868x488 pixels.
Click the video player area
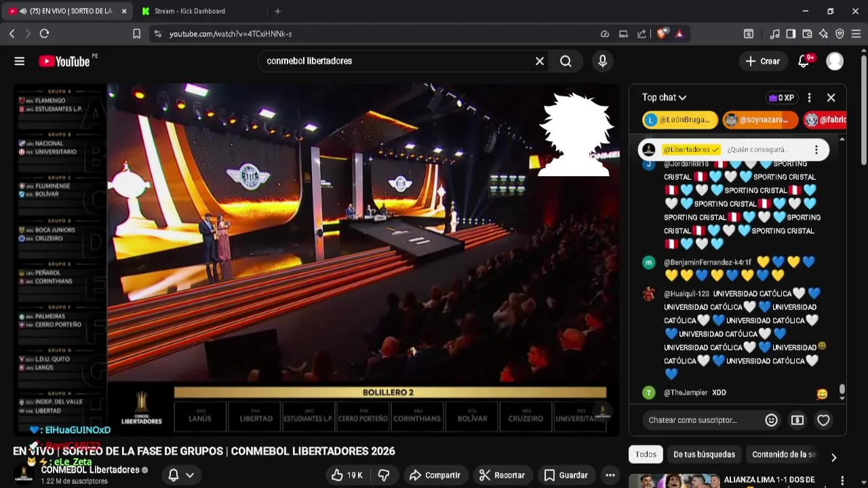coord(316,260)
